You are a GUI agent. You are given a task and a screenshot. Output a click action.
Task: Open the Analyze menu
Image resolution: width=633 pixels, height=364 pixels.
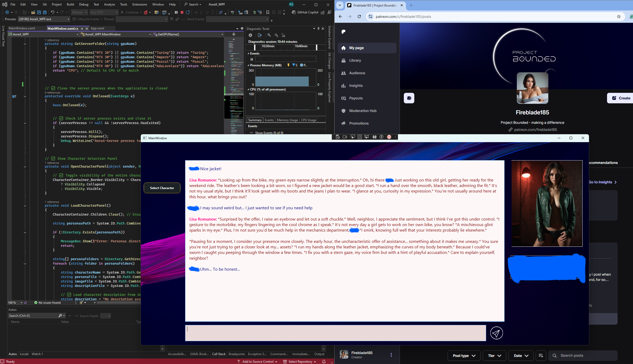[109, 4]
